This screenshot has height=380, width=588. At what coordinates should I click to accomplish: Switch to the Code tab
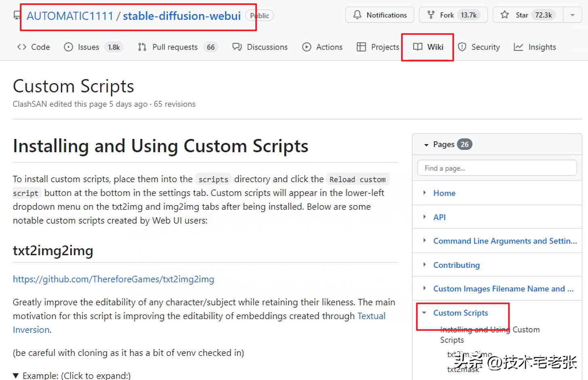[34, 47]
